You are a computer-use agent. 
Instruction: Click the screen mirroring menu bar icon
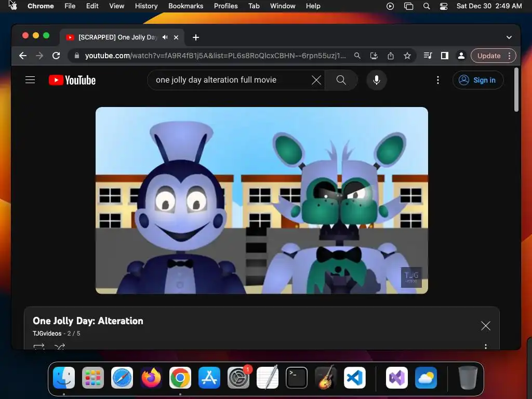coord(408,6)
